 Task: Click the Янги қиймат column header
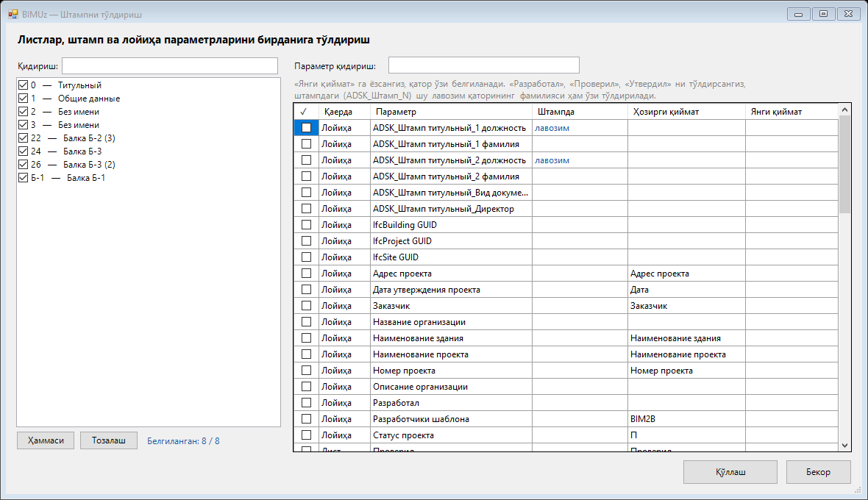tap(791, 112)
